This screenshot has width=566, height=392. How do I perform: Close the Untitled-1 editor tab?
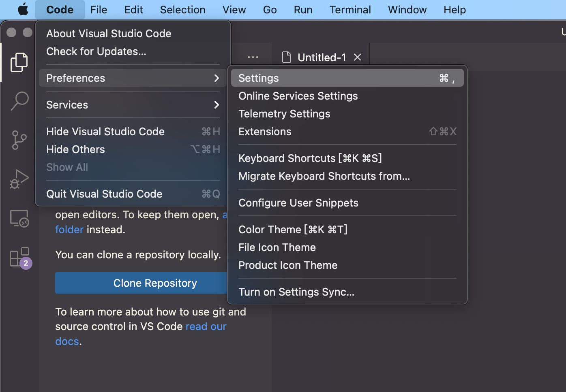pyautogui.click(x=357, y=57)
